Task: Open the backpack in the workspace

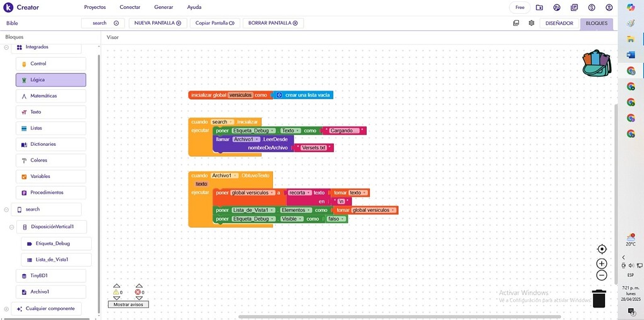Action: point(596,63)
